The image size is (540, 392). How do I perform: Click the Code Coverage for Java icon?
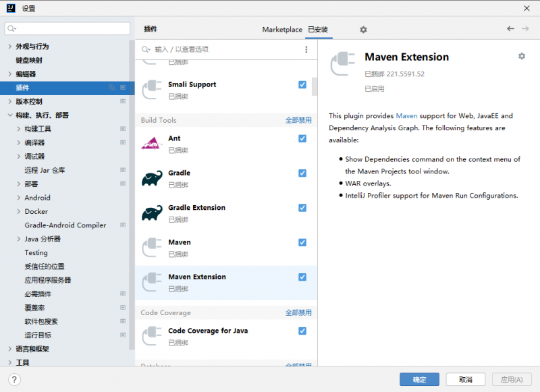pyautogui.click(x=152, y=336)
